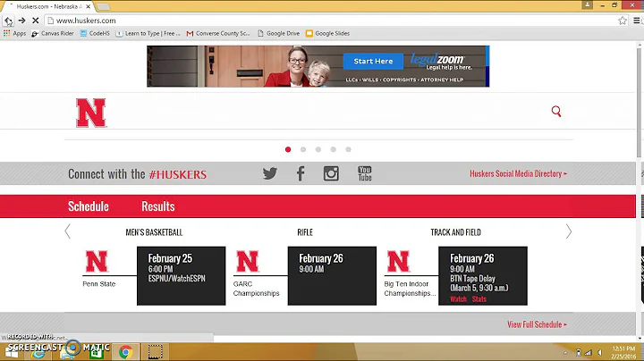Select first carousel dot

pos(288,149)
